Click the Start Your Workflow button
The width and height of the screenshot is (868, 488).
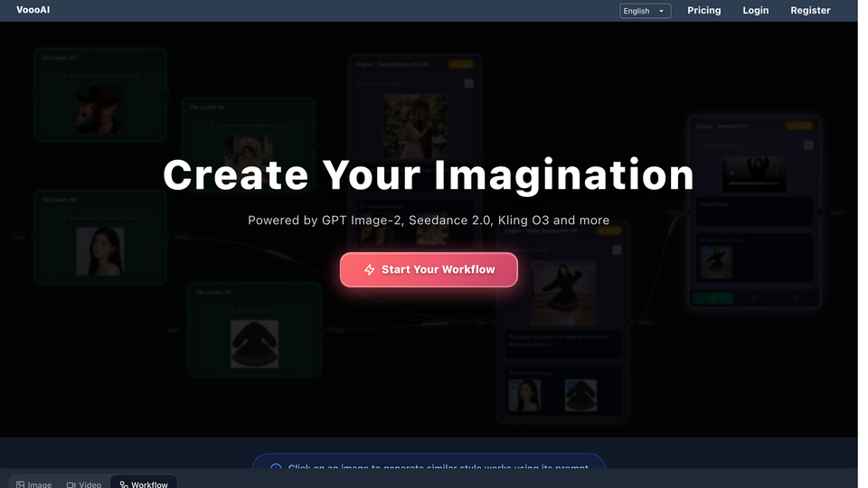pos(429,269)
